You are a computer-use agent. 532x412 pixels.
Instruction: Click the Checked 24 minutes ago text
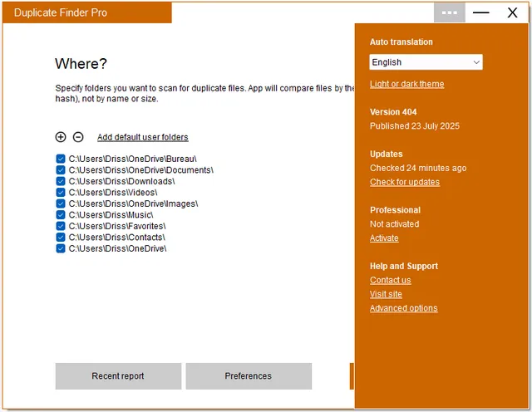(x=418, y=168)
